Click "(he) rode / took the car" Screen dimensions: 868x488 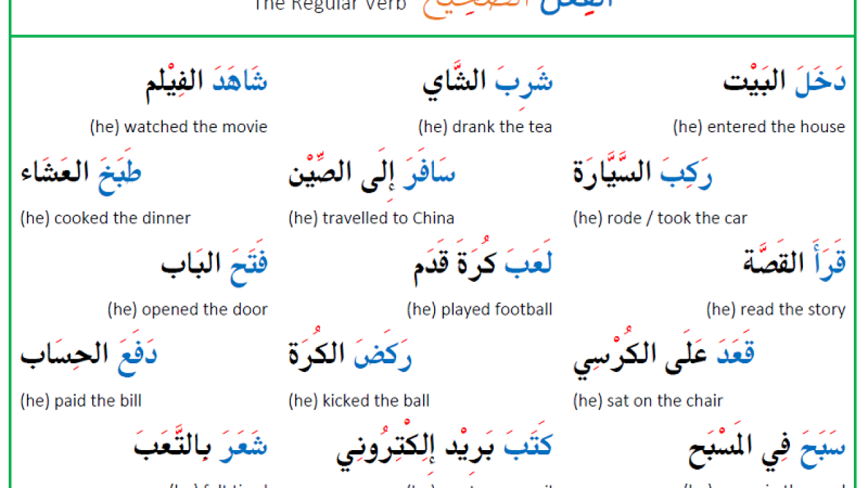pyautogui.click(x=660, y=218)
